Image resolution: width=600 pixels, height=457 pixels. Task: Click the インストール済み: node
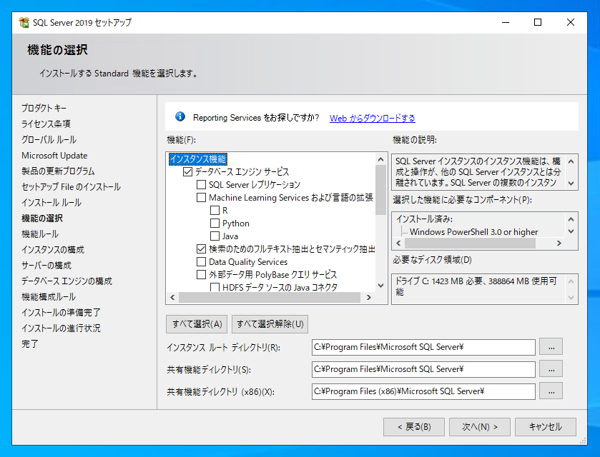pos(424,219)
